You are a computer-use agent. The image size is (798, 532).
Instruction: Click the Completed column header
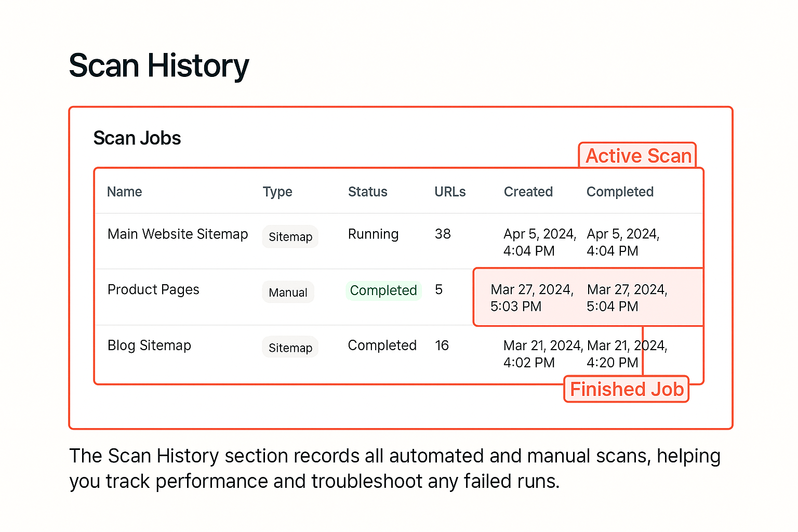click(x=620, y=192)
